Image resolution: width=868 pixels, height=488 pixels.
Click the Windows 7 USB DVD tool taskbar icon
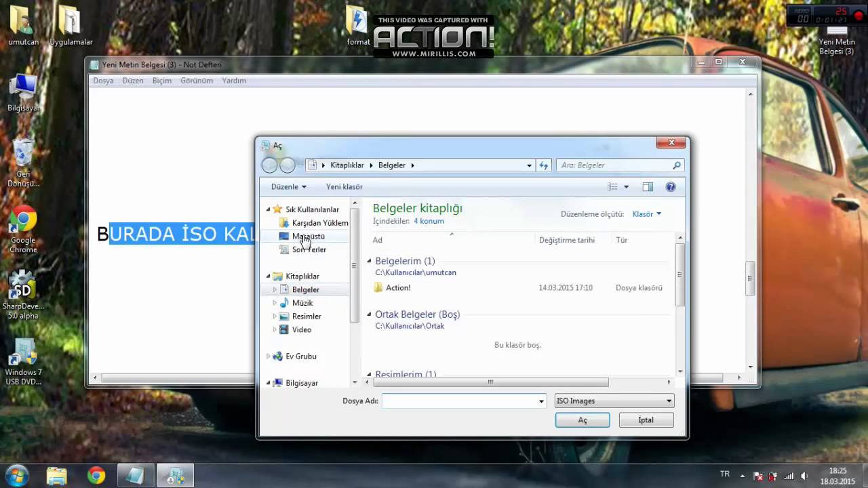(176, 476)
